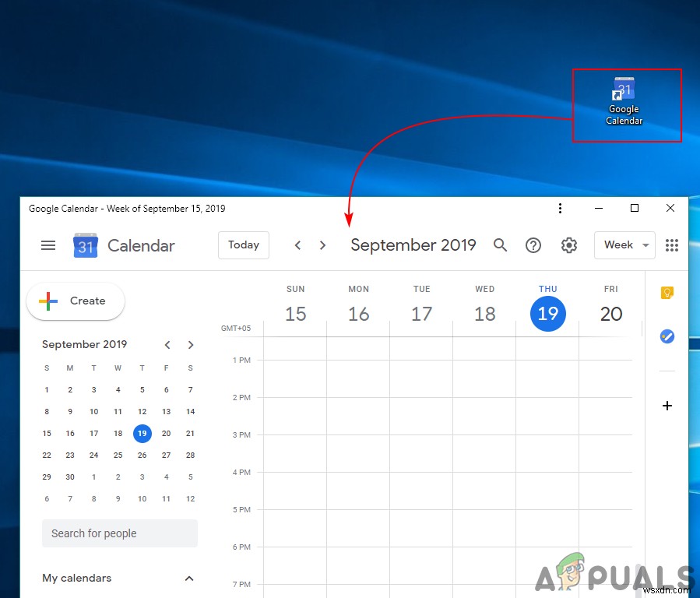Click the Create event button
Image resolution: width=700 pixels, height=598 pixels.
(75, 301)
